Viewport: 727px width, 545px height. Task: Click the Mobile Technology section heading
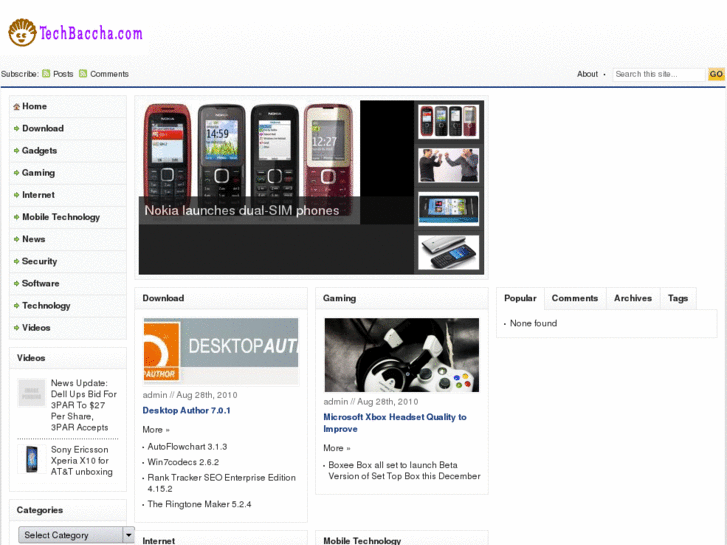tap(362, 541)
